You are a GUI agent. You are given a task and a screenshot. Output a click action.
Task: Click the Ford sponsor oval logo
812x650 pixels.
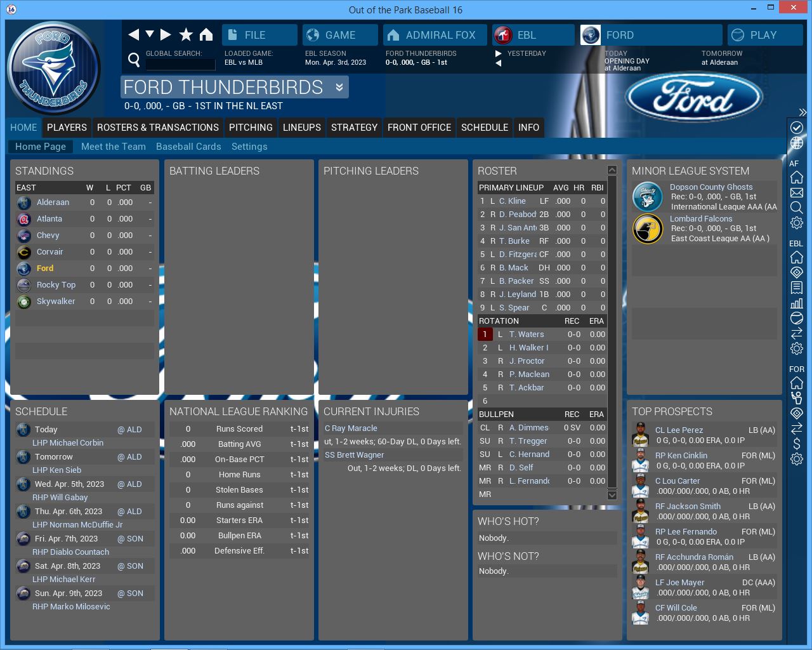tap(694, 98)
